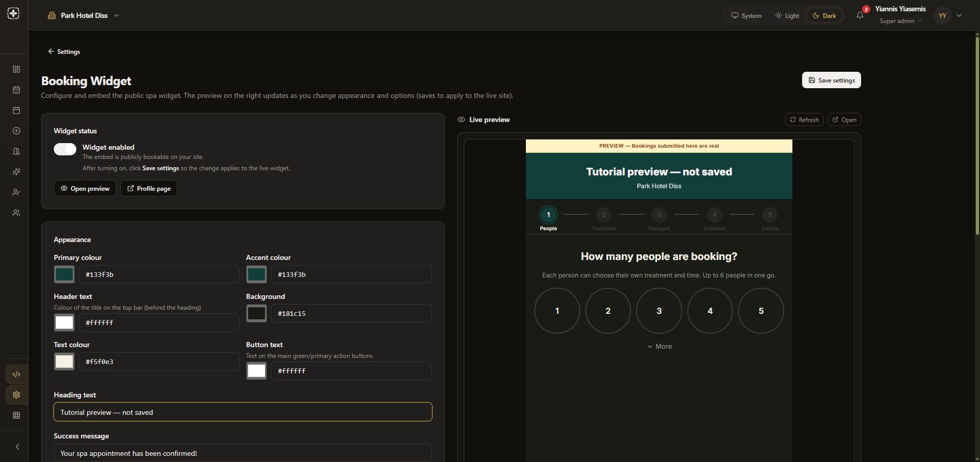This screenshot has height=462, width=980.
Task: Click the Background hex field #181c15
Action: [x=352, y=313]
